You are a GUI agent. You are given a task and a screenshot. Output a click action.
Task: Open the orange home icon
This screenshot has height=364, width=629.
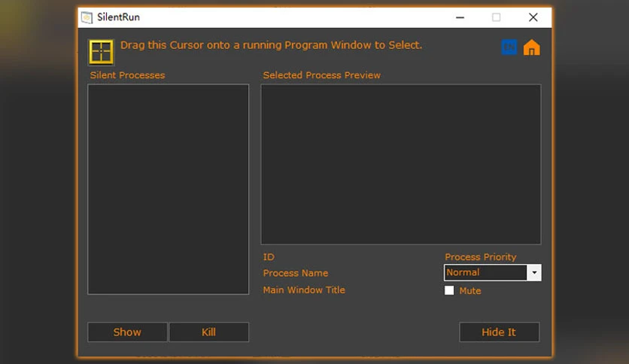coord(531,47)
